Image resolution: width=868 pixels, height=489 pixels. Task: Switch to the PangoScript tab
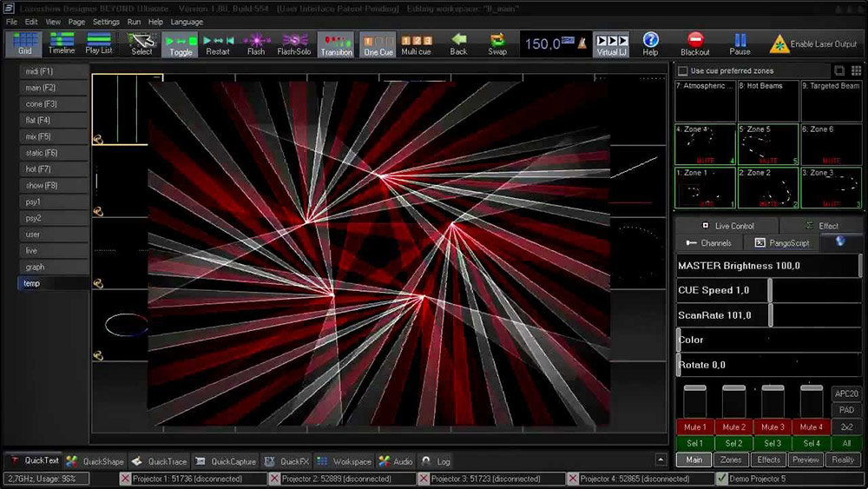pos(782,243)
